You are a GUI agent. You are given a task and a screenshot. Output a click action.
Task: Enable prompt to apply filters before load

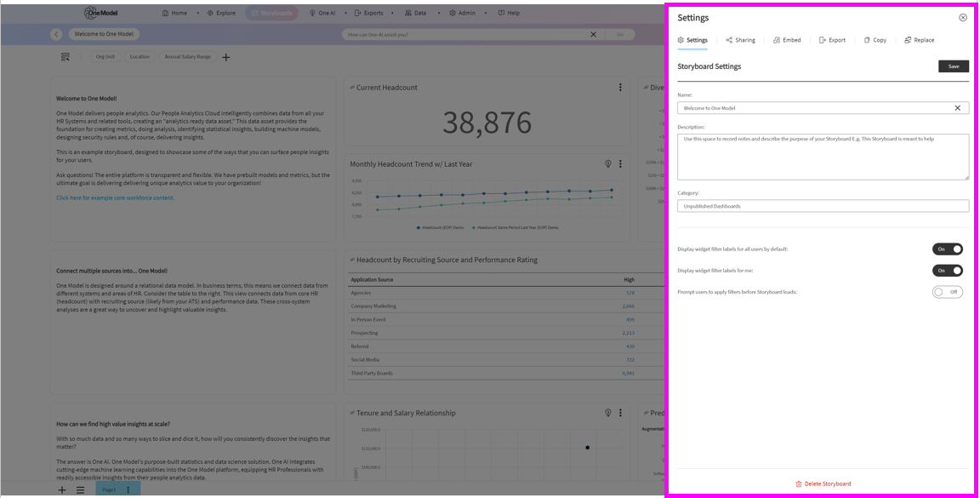(x=948, y=291)
